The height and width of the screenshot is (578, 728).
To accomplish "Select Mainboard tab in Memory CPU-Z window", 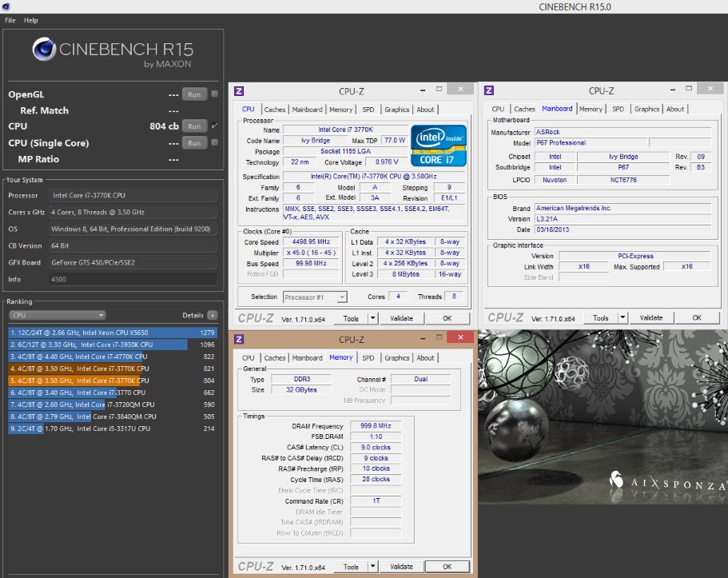I will click(307, 358).
